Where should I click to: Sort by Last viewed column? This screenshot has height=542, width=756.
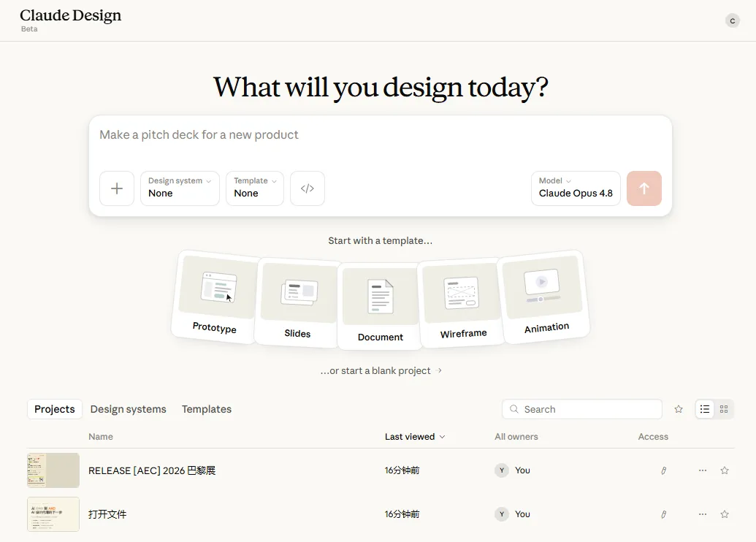(x=415, y=437)
